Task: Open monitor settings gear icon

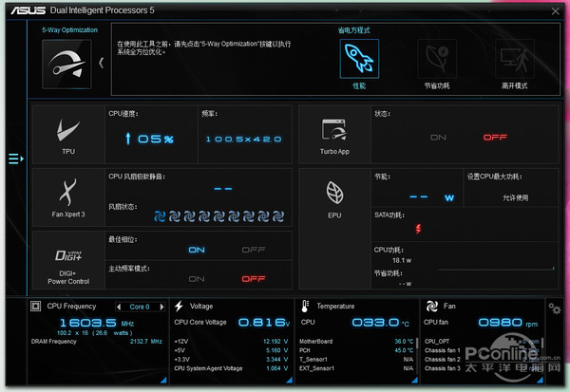Action: 554,308
